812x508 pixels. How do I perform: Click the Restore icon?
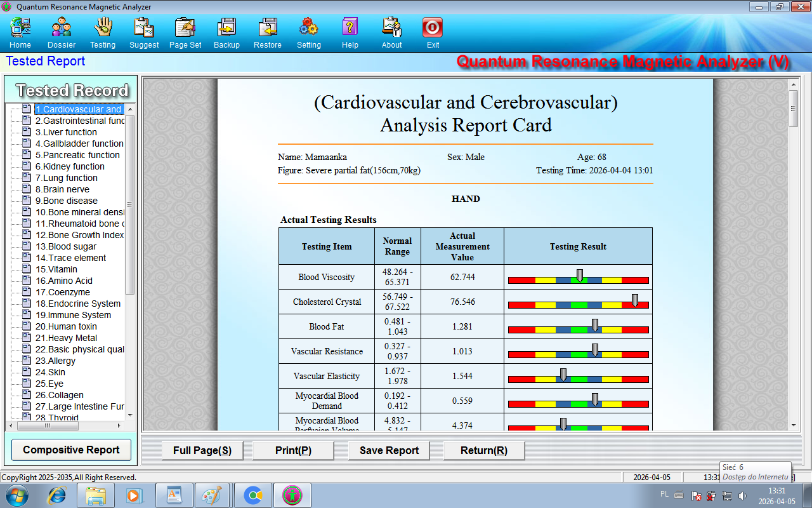(x=268, y=29)
